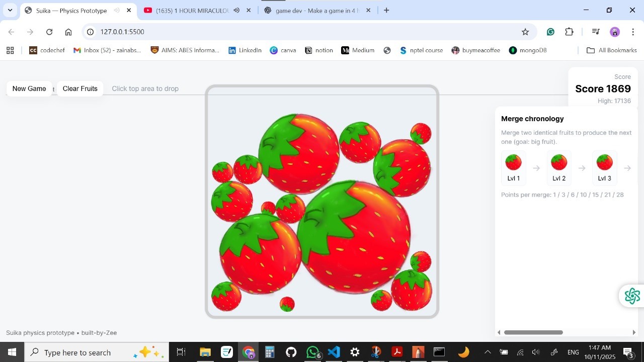
Task: Open Visual Studio Code from taskbar
Action: click(334, 352)
